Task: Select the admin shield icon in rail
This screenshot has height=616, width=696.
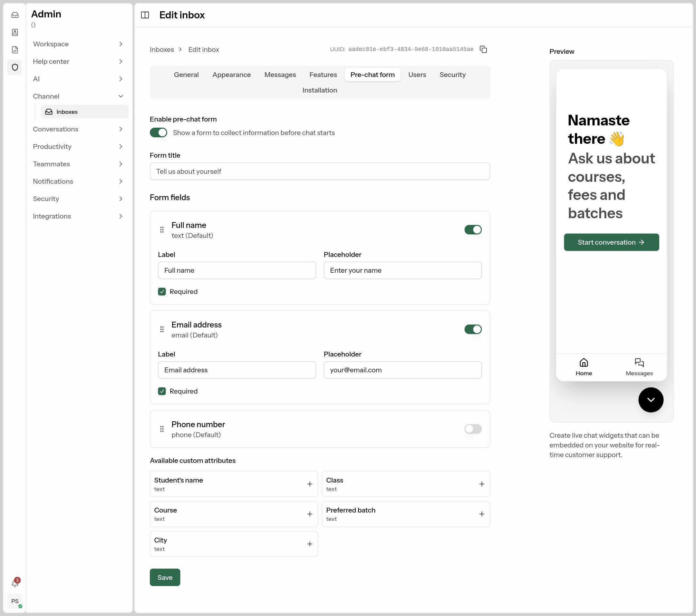Action: pyautogui.click(x=15, y=67)
